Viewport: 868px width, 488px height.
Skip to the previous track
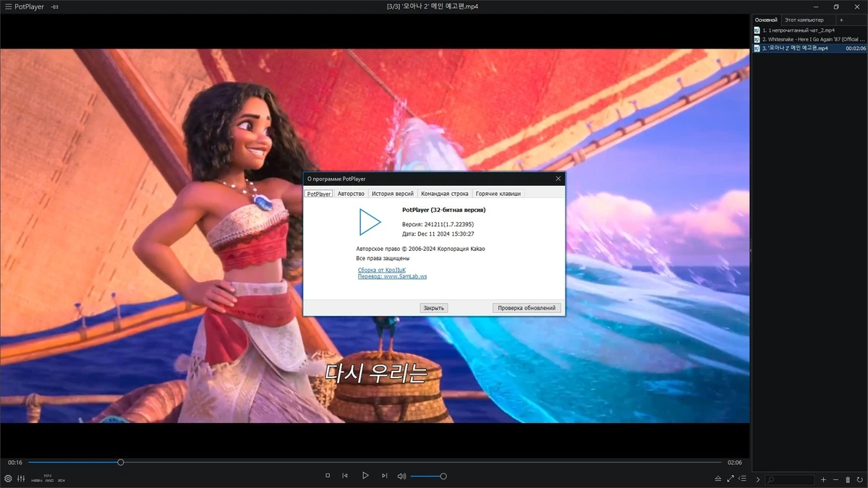click(x=345, y=476)
